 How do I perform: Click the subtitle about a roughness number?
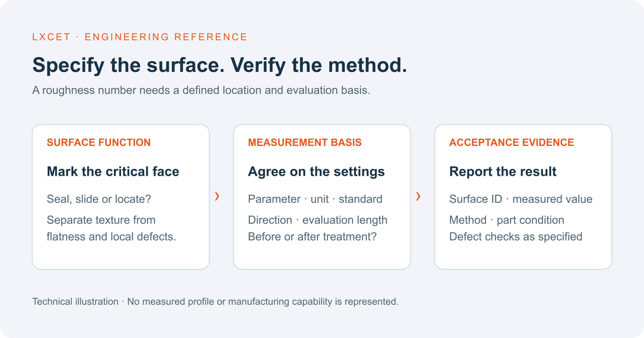(x=201, y=90)
